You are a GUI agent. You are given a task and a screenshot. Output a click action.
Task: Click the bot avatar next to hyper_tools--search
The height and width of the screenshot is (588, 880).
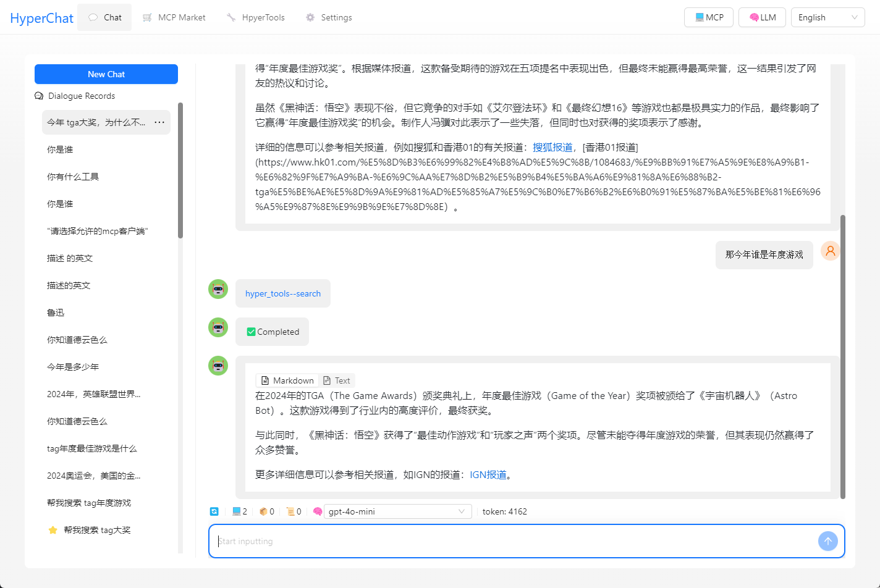click(x=218, y=289)
